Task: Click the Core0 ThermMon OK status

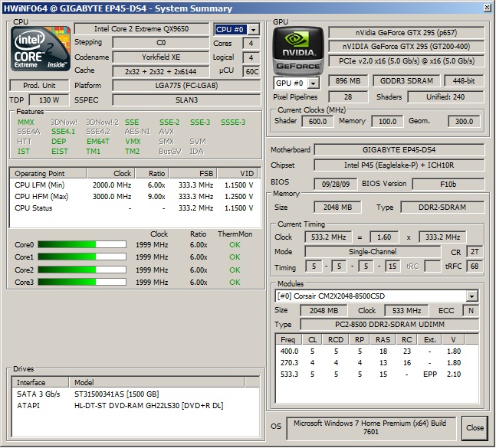Action: point(235,245)
